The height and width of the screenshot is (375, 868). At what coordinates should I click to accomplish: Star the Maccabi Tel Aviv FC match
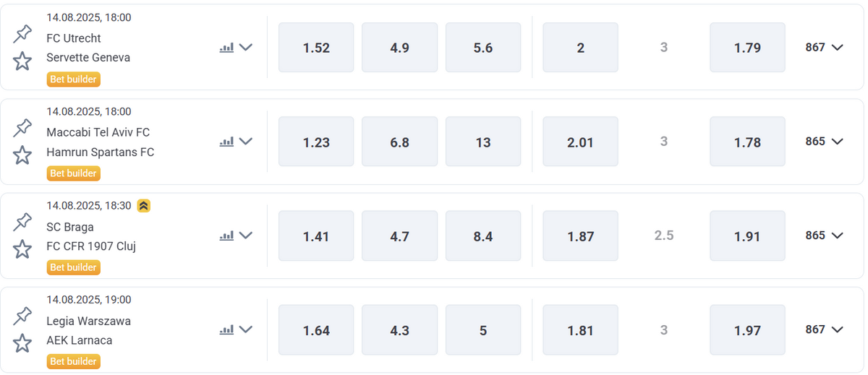(22, 155)
